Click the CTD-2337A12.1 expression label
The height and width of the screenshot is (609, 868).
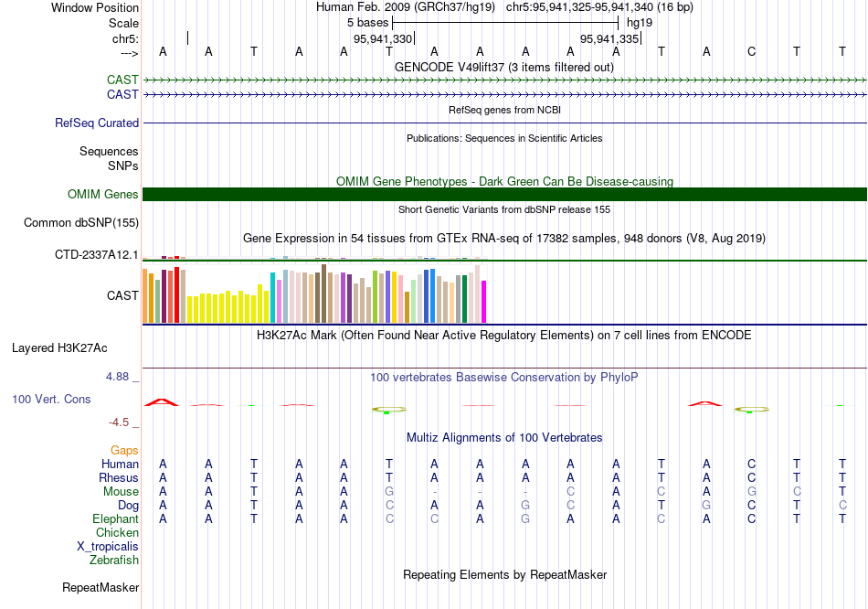pyautogui.click(x=96, y=254)
